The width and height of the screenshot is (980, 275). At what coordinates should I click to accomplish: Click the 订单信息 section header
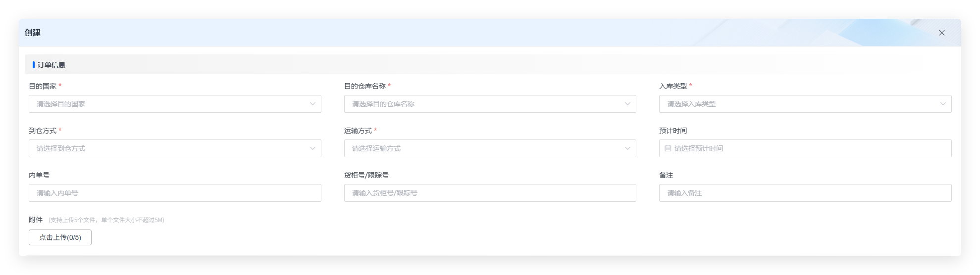[52, 65]
